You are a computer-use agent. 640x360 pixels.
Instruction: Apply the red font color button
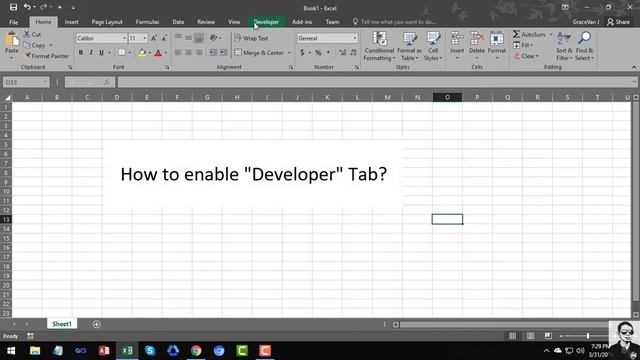(x=158, y=53)
